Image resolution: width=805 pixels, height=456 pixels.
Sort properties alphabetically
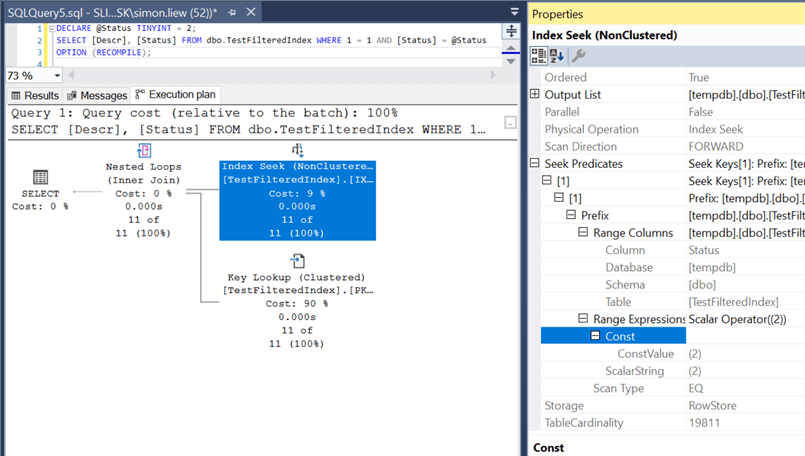(557, 56)
